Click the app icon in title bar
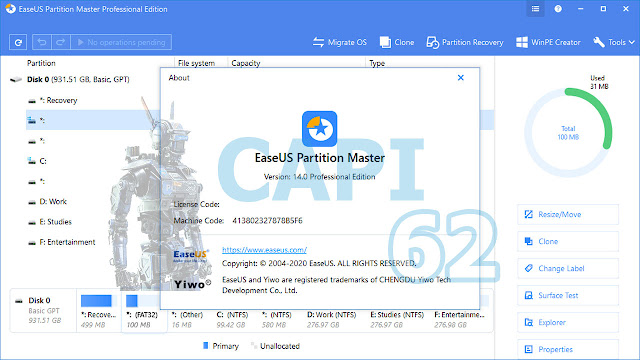The image size is (640, 360). point(10,9)
